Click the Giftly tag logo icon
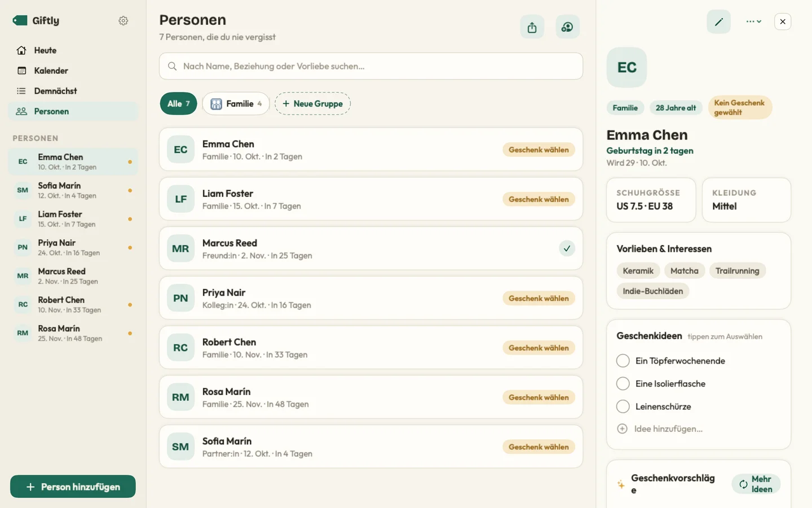812x508 pixels. pyautogui.click(x=20, y=20)
